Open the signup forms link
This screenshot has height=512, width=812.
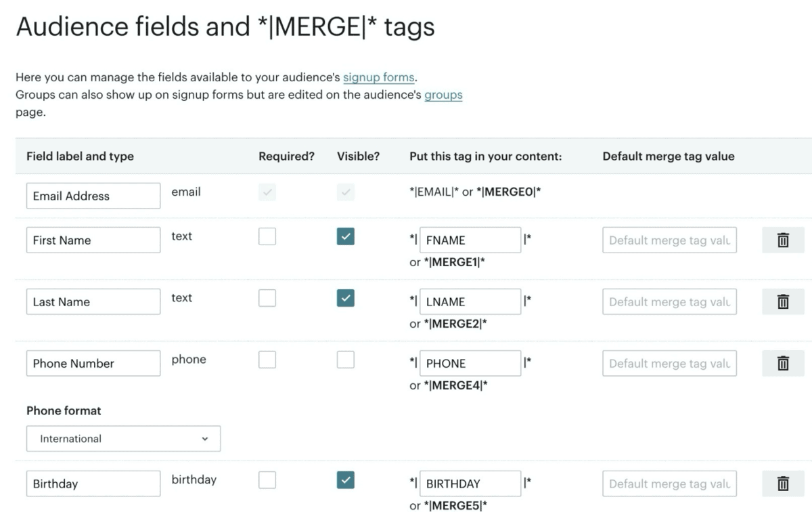coord(378,77)
